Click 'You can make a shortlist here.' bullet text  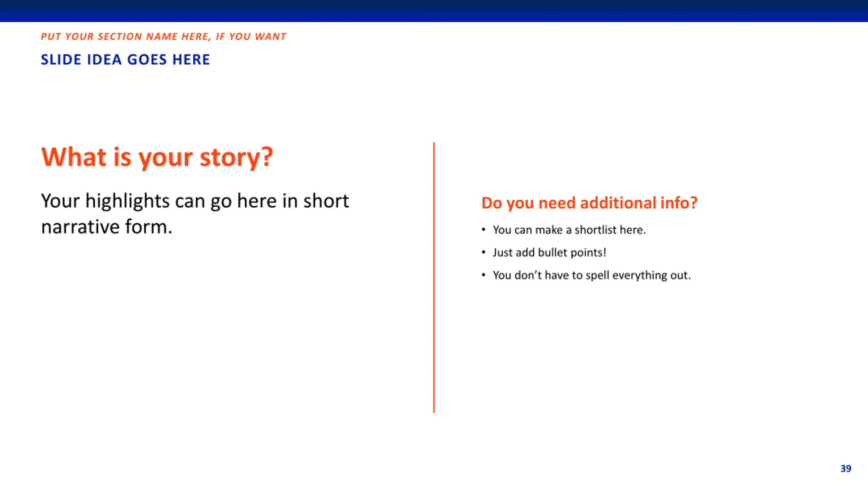click(x=569, y=230)
